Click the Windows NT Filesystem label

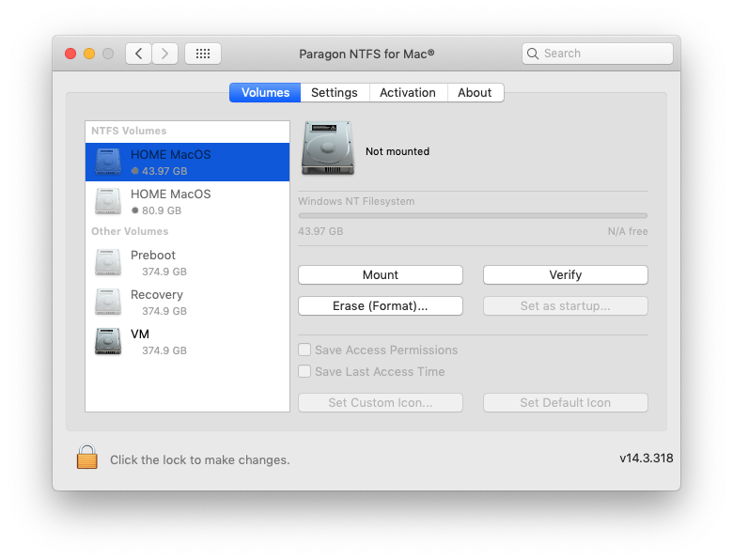coord(356,201)
